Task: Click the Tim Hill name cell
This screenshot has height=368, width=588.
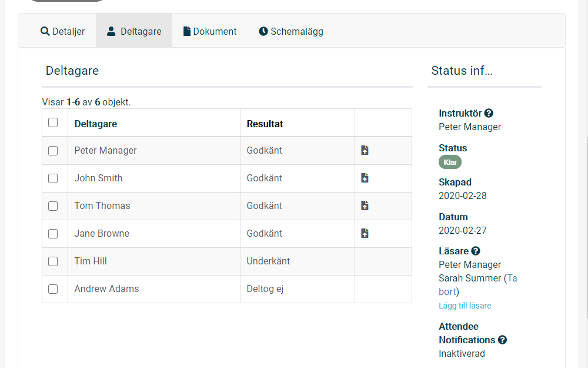Action: point(153,261)
